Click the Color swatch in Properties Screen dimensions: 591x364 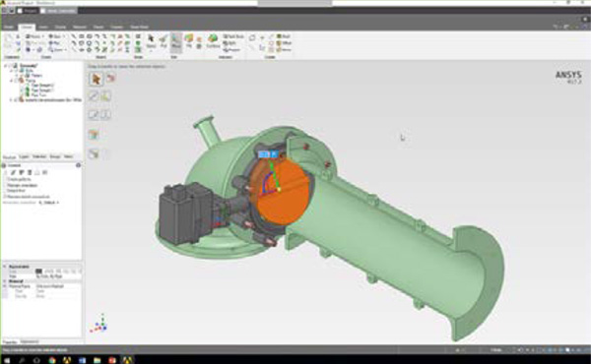tap(38, 271)
